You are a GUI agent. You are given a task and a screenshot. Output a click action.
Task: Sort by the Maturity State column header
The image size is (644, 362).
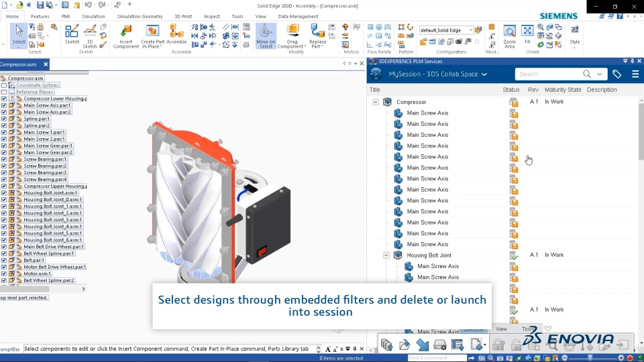click(563, 89)
